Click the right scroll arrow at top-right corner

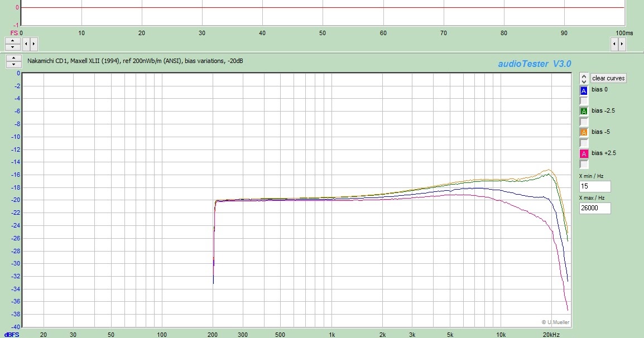[623, 43]
